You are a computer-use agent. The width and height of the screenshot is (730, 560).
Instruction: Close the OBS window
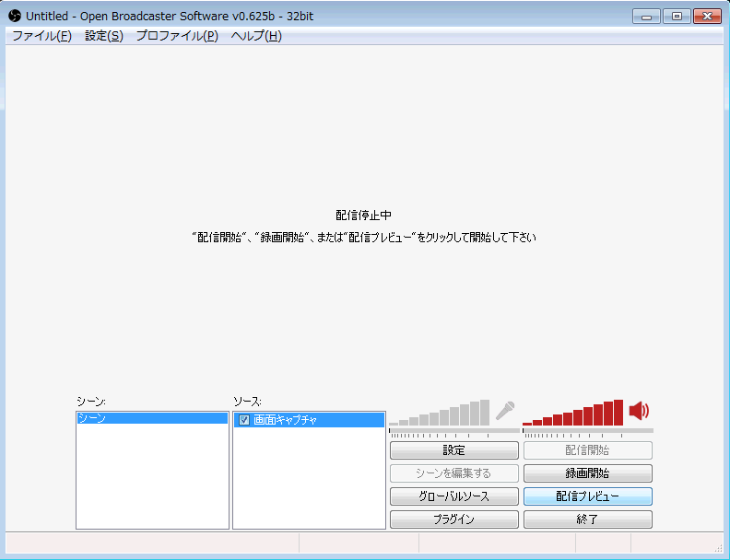tap(707, 17)
